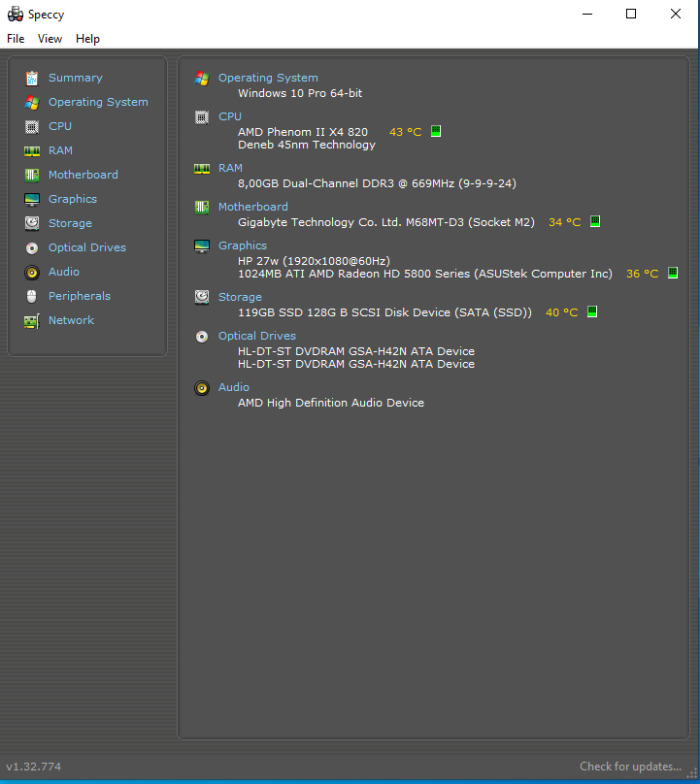Screen dimensions: 700x784
Task: Click the Summary clipboard icon in sidebar
Action: click(32, 78)
